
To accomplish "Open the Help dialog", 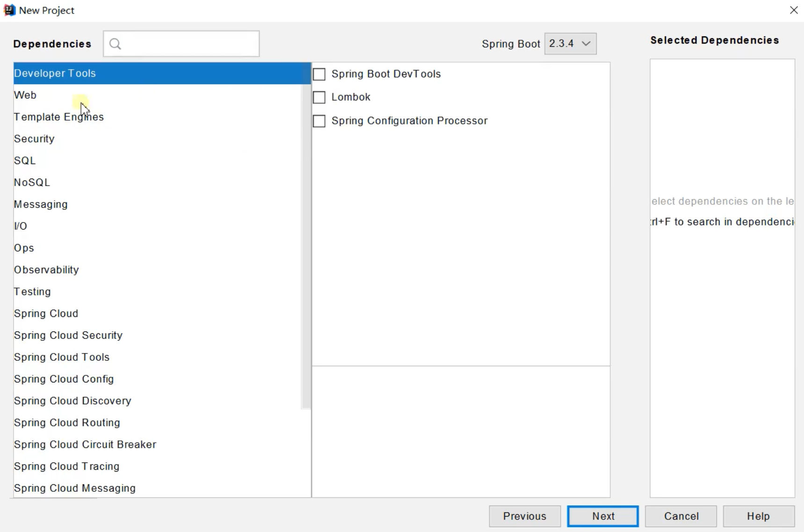I will (757, 516).
